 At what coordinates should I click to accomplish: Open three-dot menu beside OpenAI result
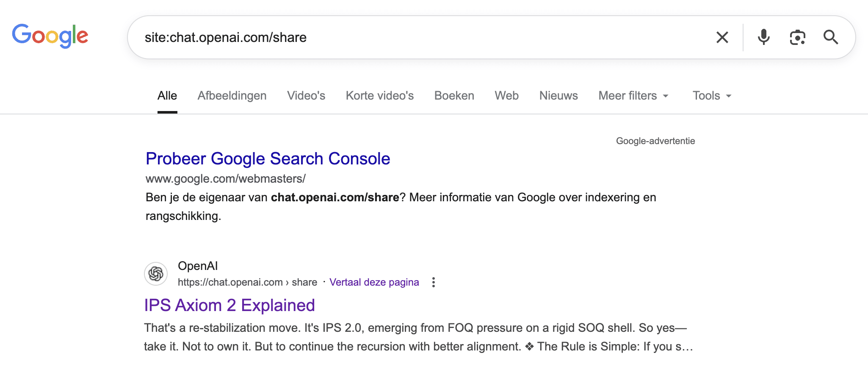click(433, 282)
